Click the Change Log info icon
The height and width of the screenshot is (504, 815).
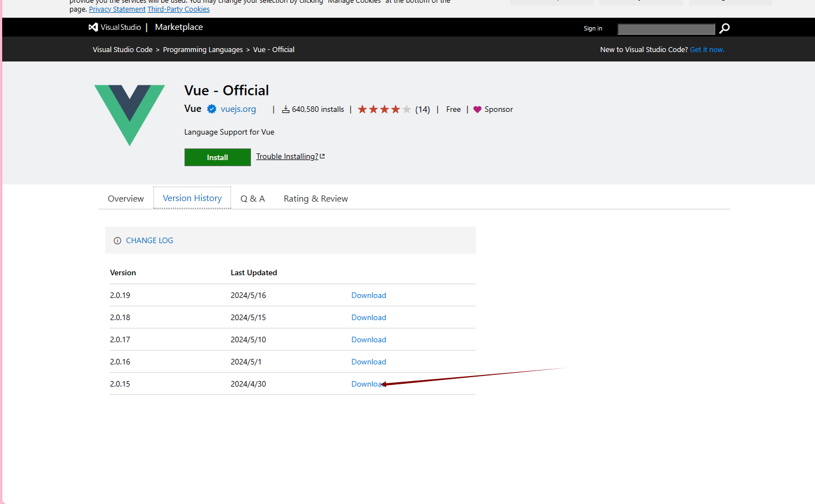[x=117, y=240]
